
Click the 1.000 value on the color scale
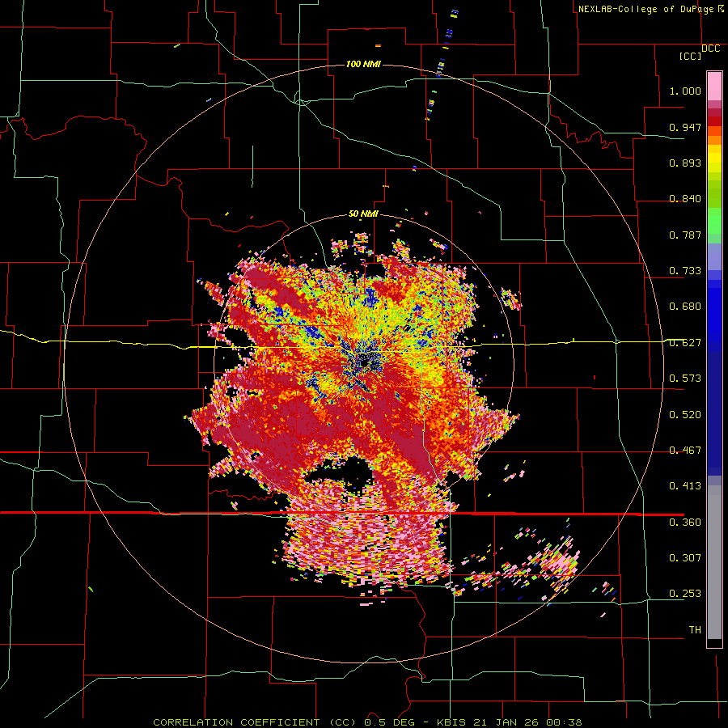tap(685, 91)
